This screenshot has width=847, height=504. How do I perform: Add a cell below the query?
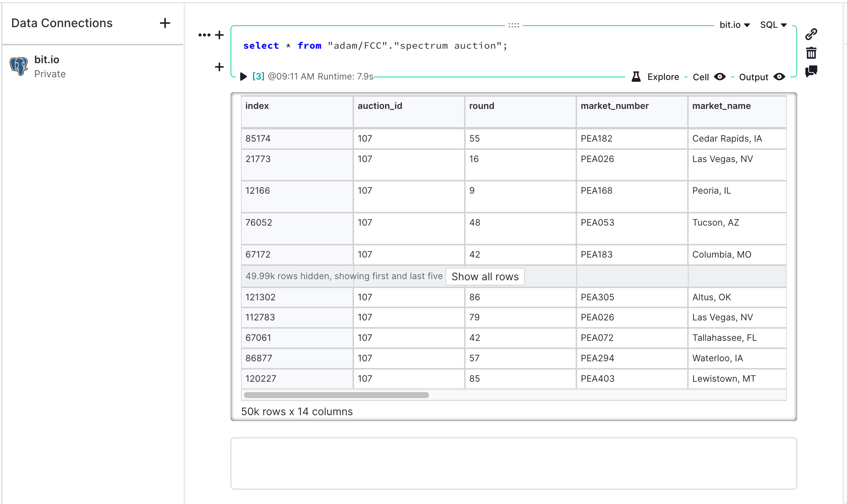pyautogui.click(x=219, y=67)
